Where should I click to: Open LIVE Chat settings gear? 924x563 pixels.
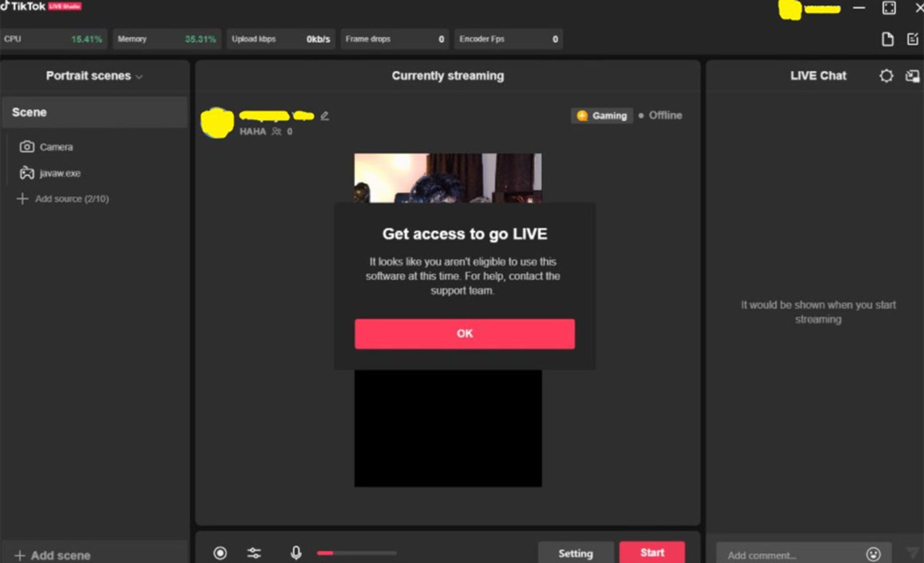[886, 76]
